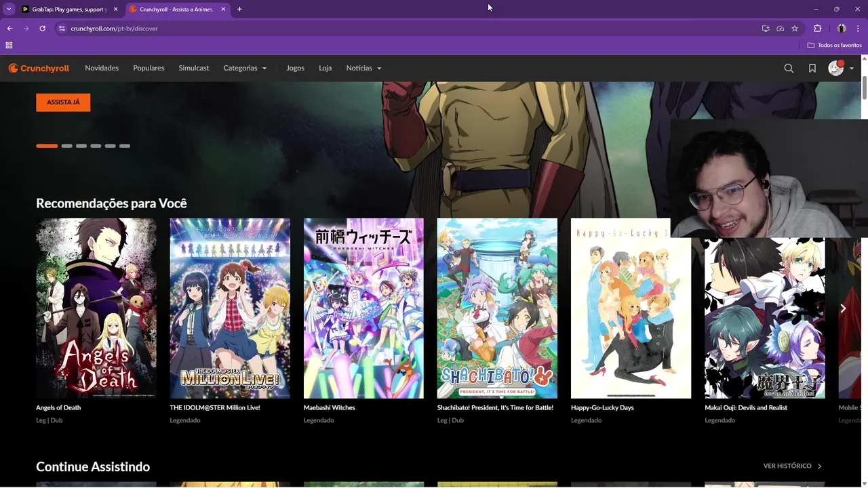Open the Shachibato! poster

click(x=497, y=308)
